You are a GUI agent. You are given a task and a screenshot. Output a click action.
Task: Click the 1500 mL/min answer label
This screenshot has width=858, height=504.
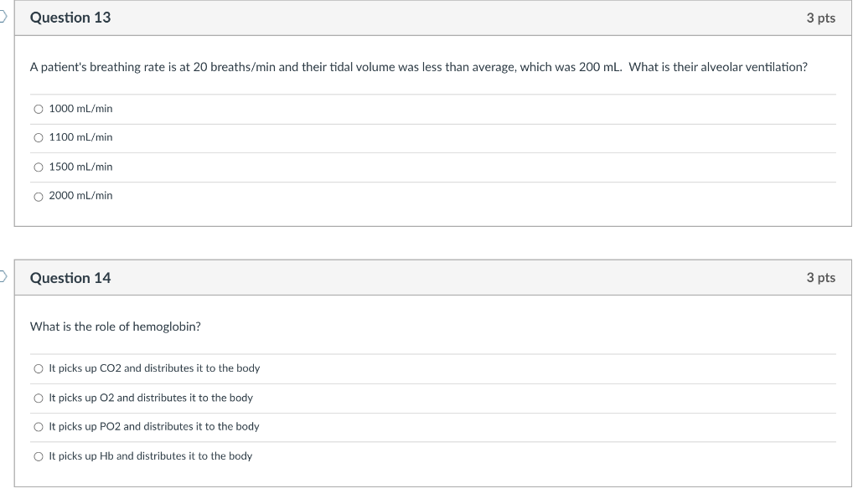(x=81, y=167)
